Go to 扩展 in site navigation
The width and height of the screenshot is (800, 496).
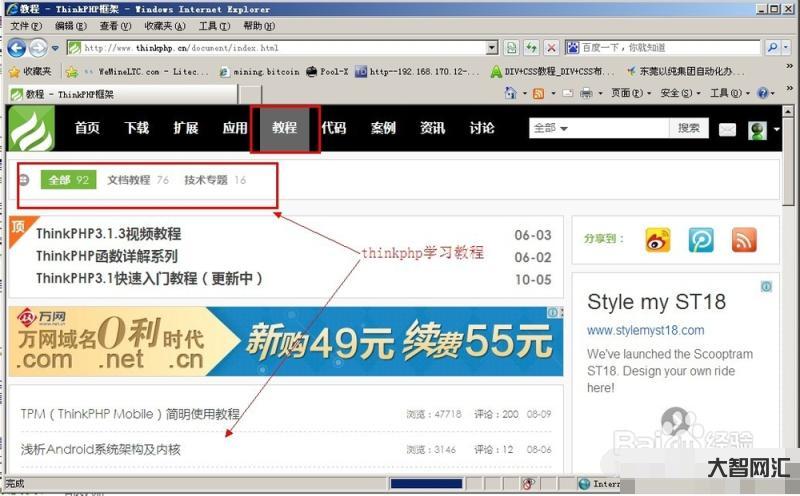(186, 128)
